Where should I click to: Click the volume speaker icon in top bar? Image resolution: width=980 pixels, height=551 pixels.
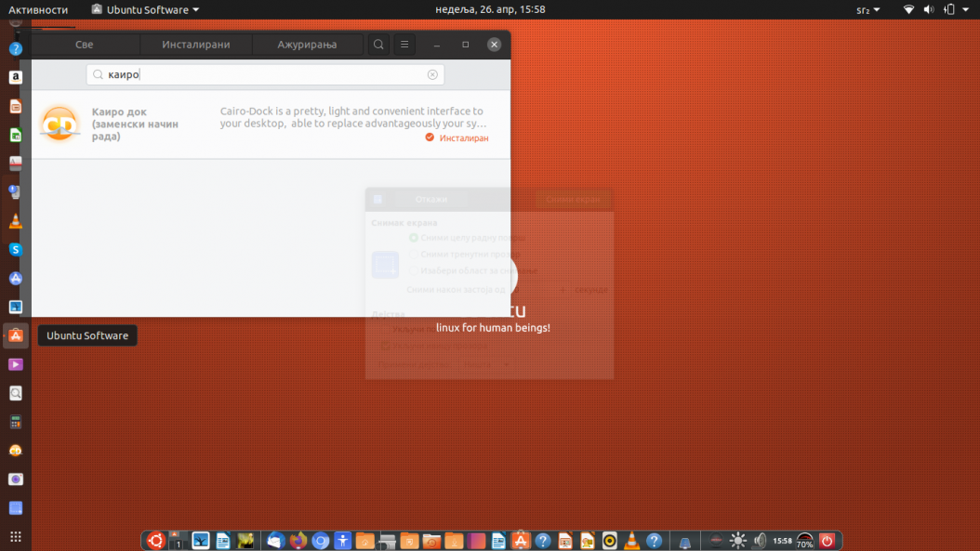[929, 9]
